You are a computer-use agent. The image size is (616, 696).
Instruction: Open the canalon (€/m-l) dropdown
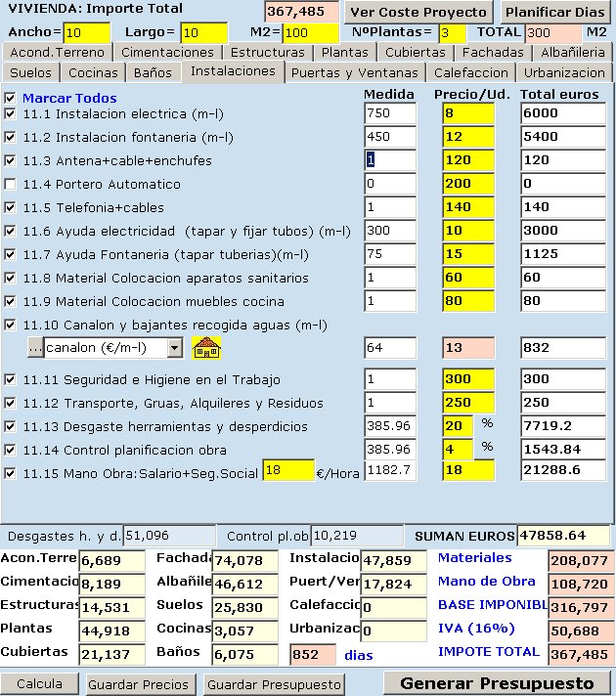click(x=175, y=348)
